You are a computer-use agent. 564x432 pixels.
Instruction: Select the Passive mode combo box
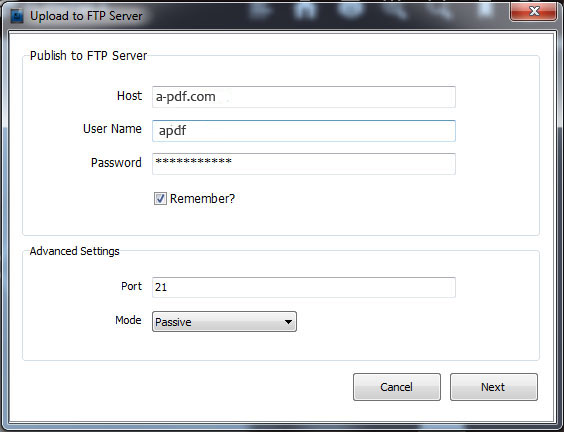click(x=224, y=322)
